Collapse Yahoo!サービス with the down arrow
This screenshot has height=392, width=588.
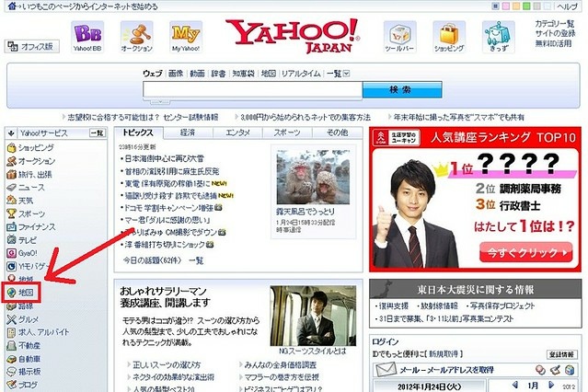tap(11, 133)
